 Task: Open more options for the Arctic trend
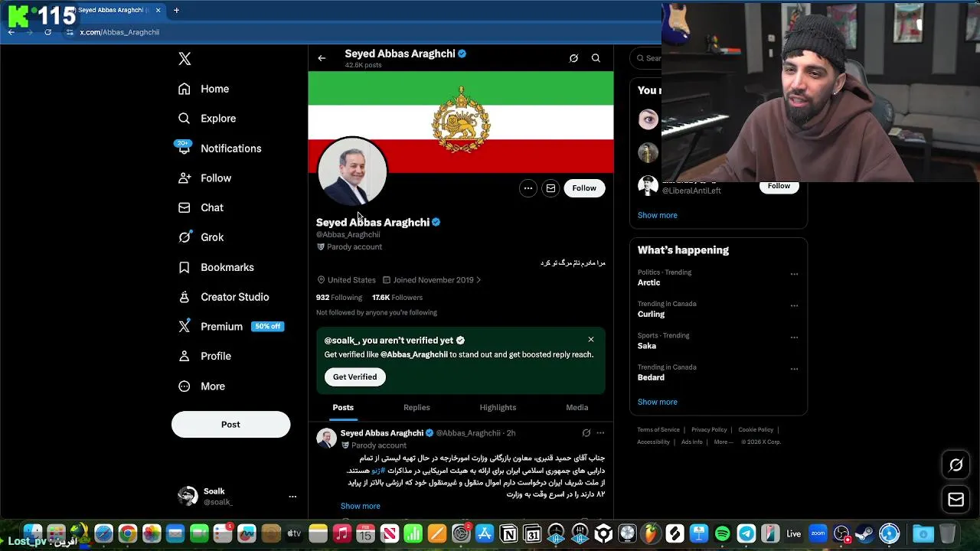point(794,274)
